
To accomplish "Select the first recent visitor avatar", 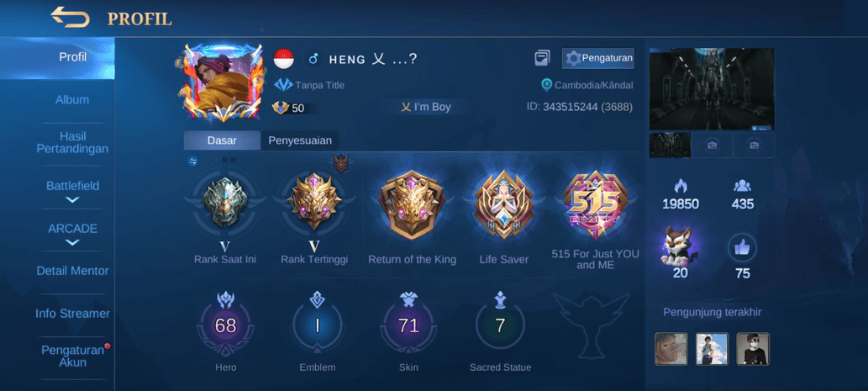I will pos(671,349).
